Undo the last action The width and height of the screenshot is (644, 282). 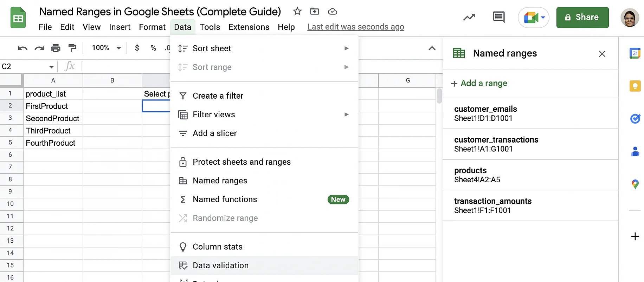[22, 48]
